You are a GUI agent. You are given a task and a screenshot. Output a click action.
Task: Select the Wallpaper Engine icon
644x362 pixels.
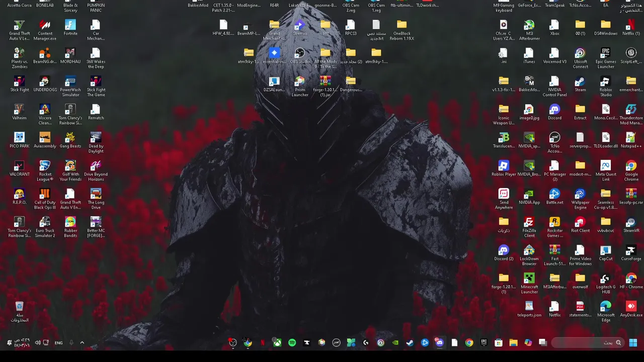coord(580,199)
